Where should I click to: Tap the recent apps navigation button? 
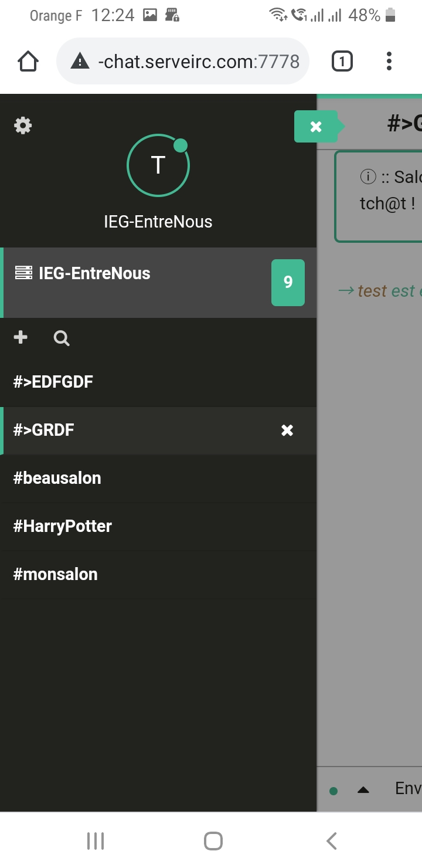coord(95,840)
